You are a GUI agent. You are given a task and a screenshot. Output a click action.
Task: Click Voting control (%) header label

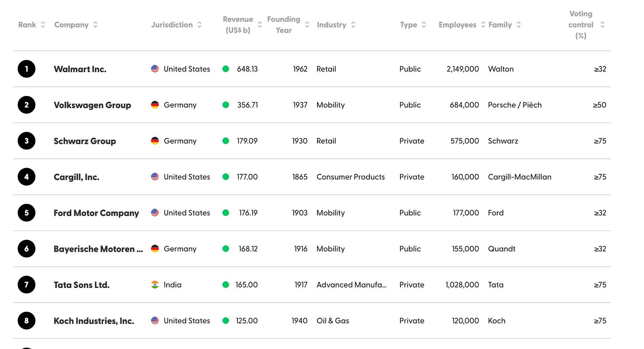coord(581,25)
